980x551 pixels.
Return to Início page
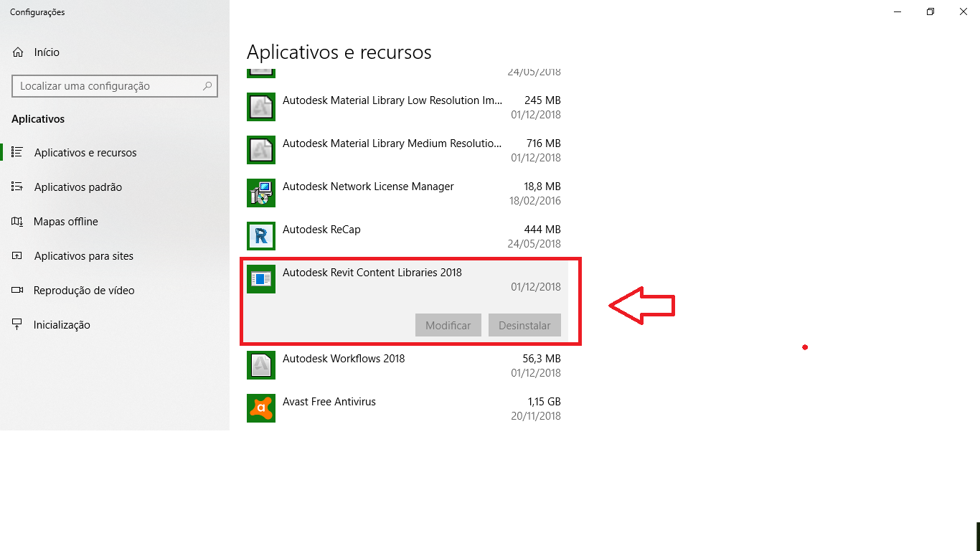coord(115,52)
